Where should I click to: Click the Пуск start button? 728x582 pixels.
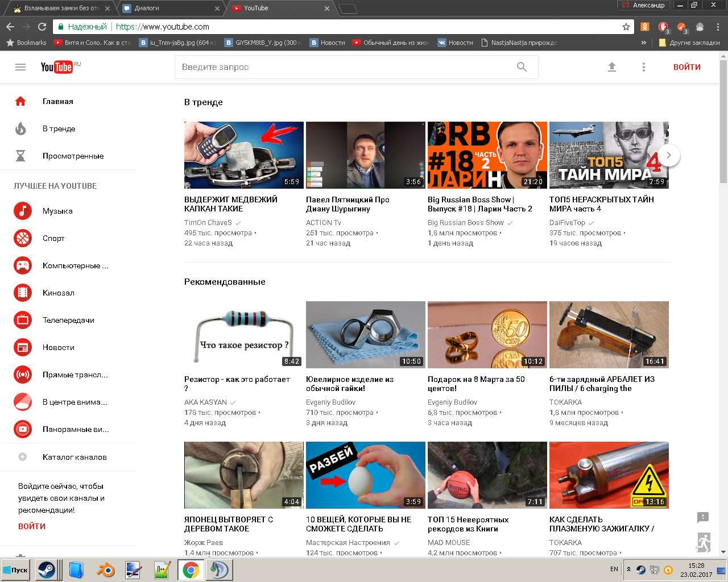coord(15,570)
